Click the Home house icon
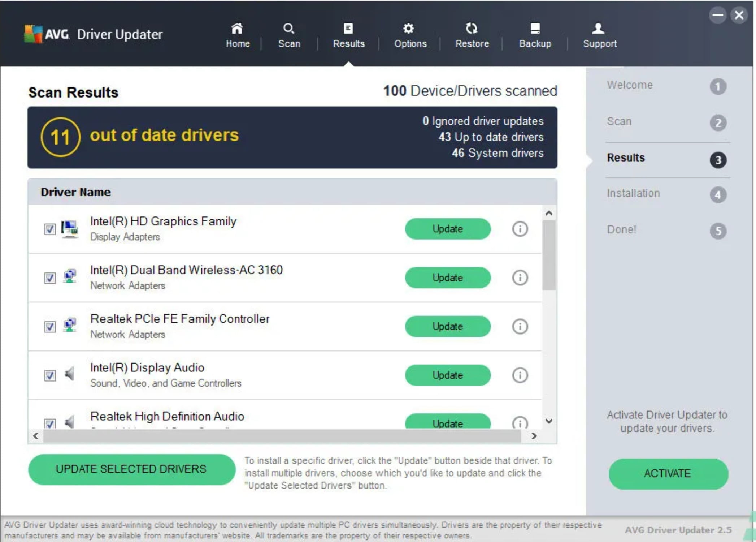 (237, 28)
